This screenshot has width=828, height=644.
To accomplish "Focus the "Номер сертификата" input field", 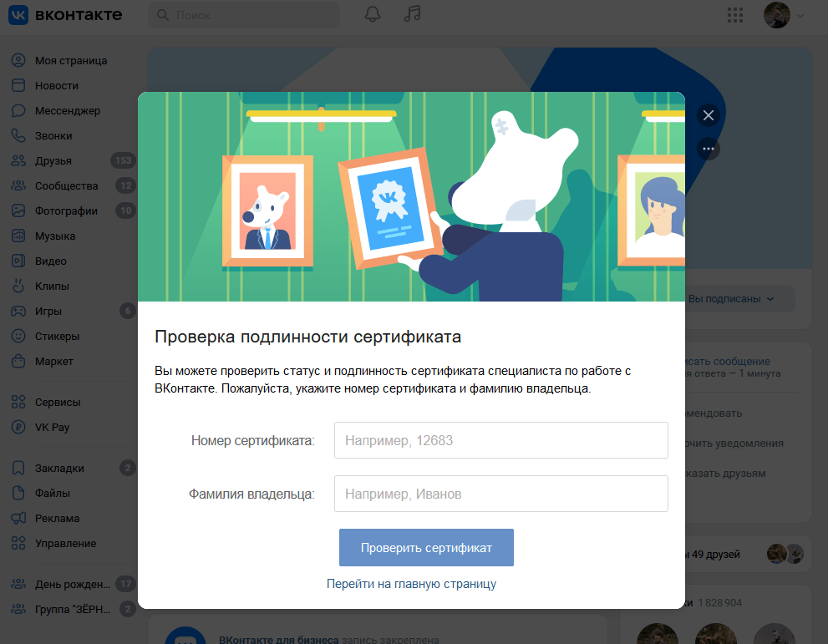I will 500,440.
